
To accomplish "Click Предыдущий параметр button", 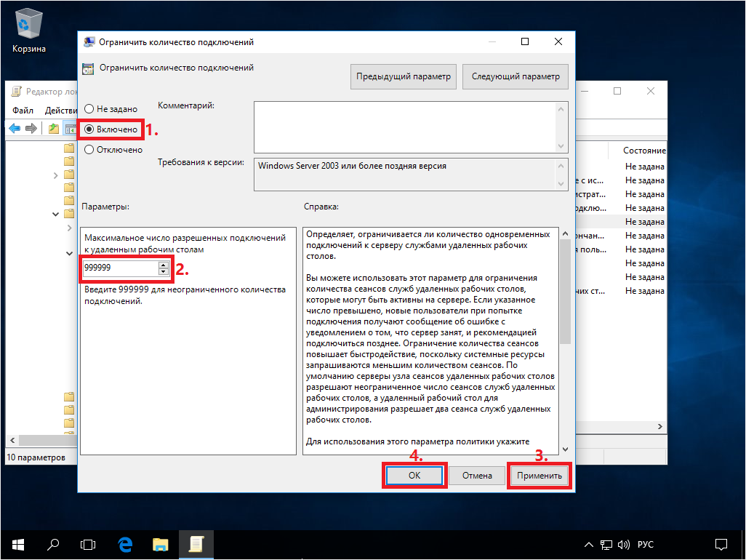I will tap(404, 76).
